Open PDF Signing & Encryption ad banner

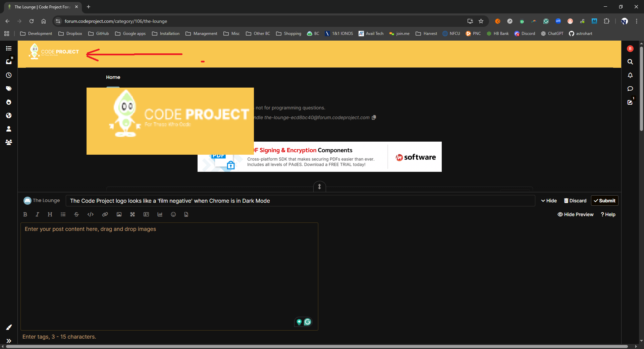[319, 157]
